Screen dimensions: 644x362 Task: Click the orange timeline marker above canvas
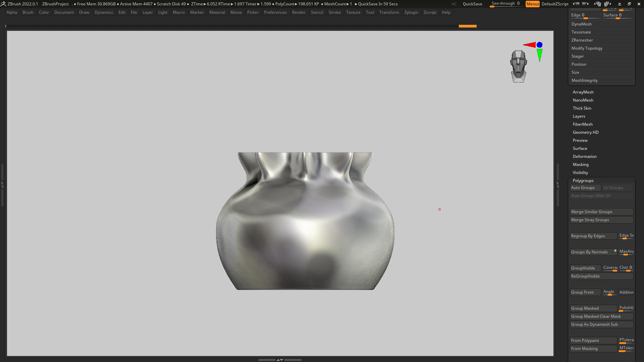(468, 26)
